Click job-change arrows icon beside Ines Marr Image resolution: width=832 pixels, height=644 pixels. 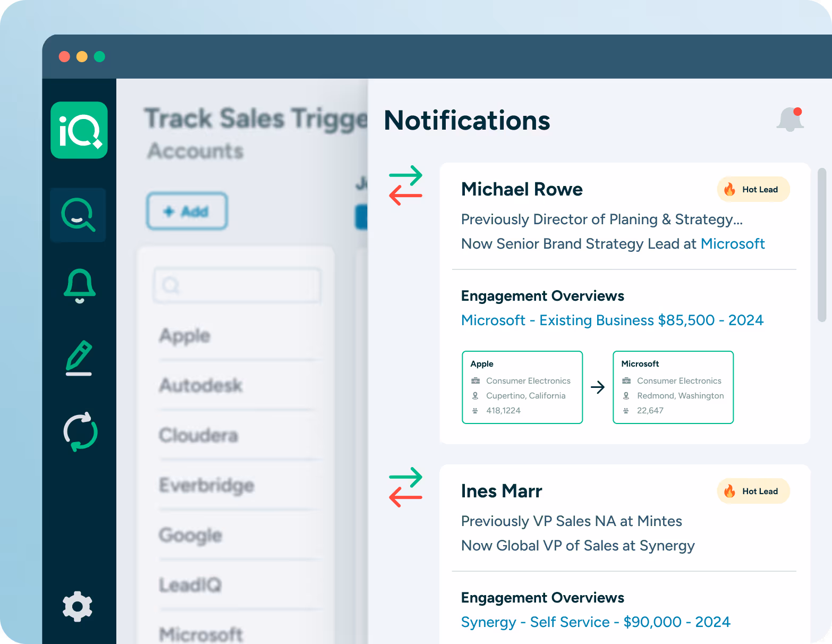(x=405, y=487)
